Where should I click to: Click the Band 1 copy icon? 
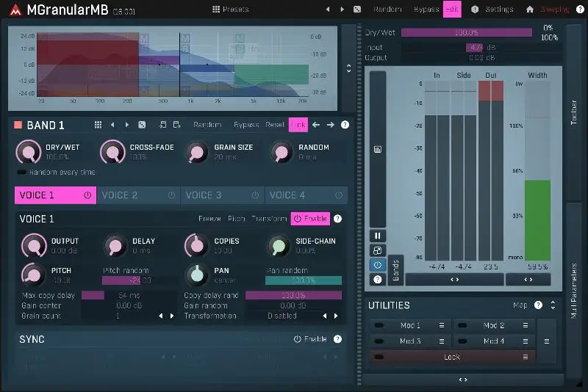(x=163, y=125)
